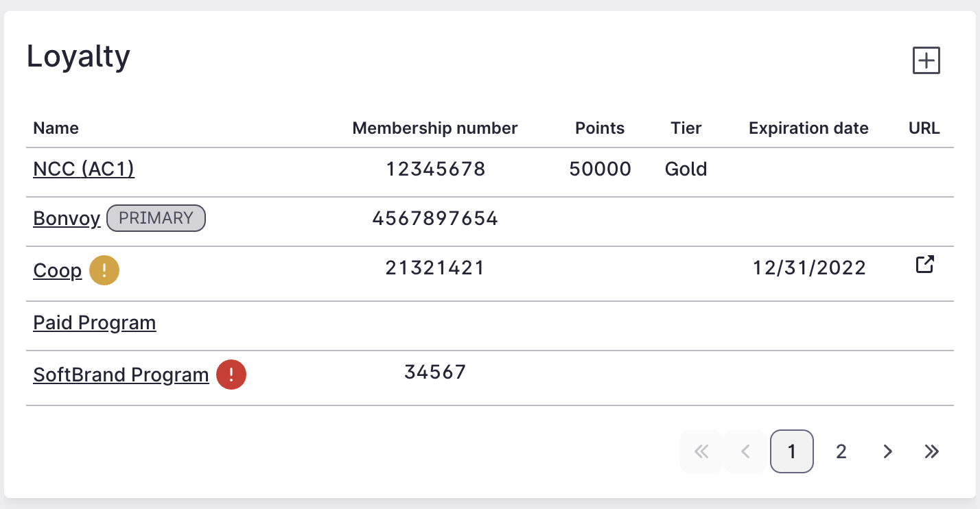The width and height of the screenshot is (980, 509).
Task: Select page 2 in pagination
Action: (x=841, y=451)
